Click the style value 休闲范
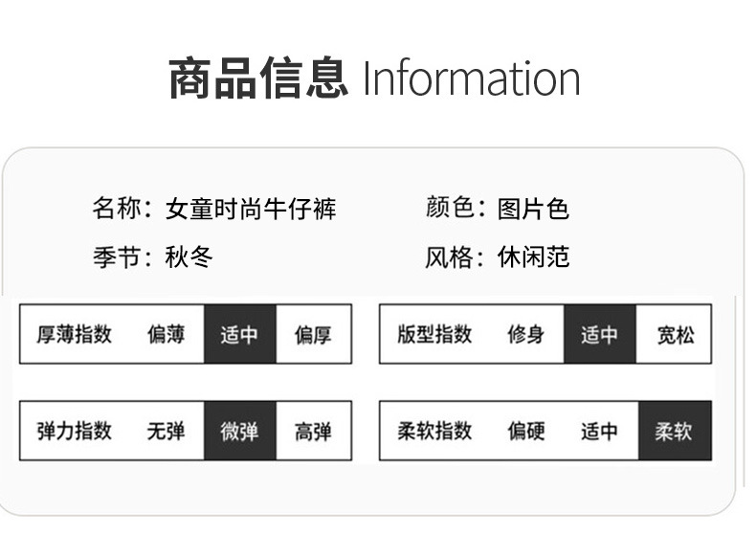 [533, 257]
